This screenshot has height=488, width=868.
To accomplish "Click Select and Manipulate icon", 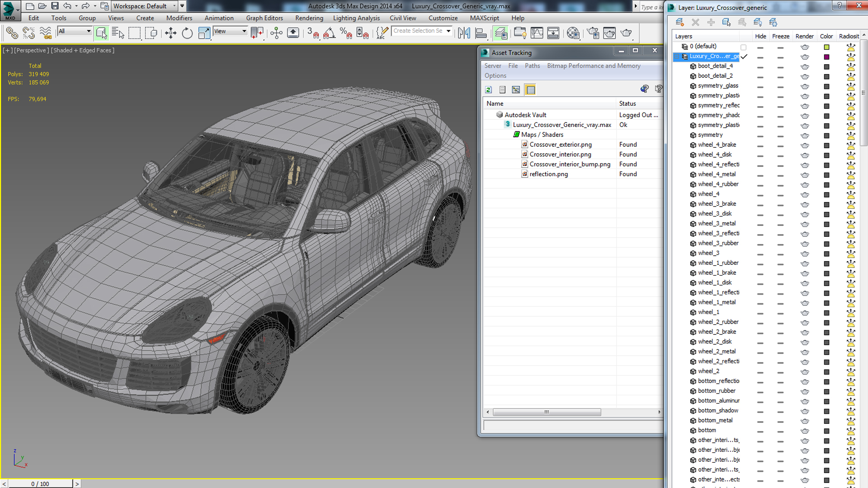I will pos(276,33).
